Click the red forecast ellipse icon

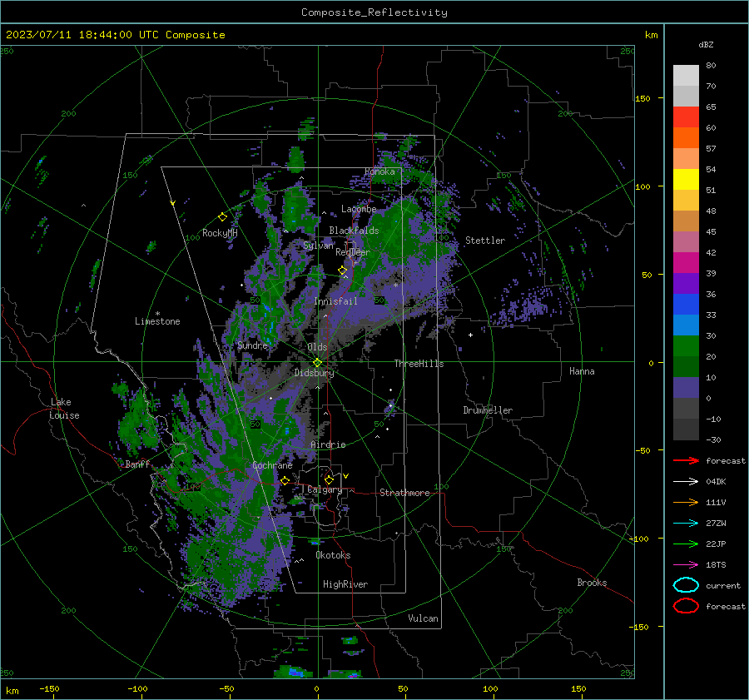coord(686,606)
